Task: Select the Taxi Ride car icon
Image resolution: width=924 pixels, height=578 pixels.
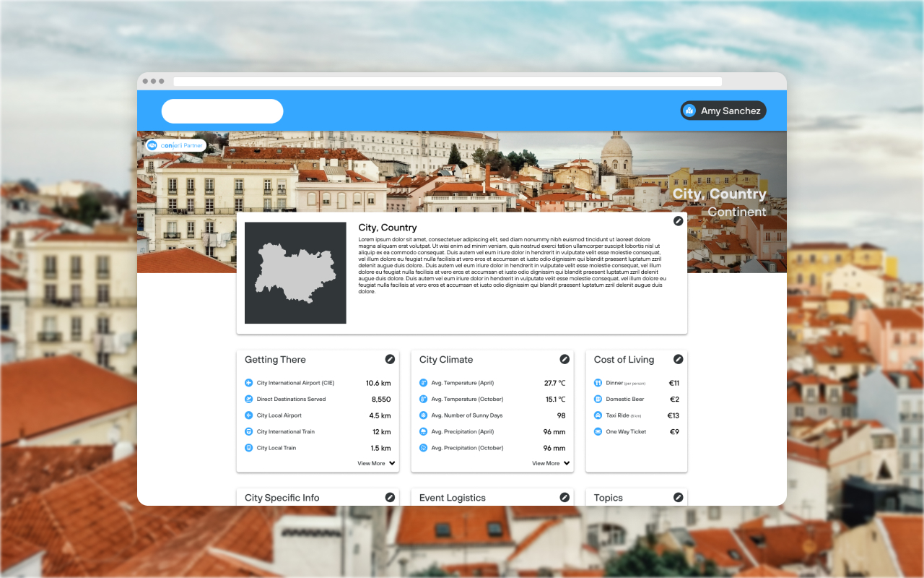Action: pyautogui.click(x=598, y=415)
